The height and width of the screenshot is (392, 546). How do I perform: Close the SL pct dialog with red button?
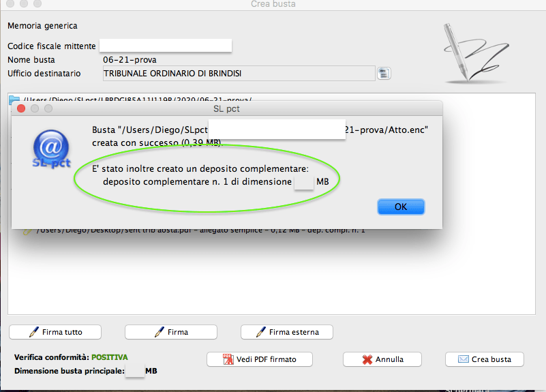[21, 108]
